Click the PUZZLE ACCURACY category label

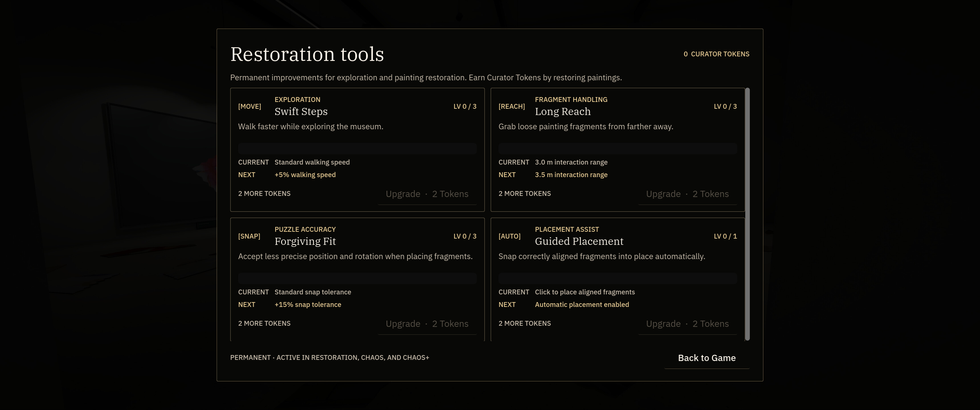[305, 229]
